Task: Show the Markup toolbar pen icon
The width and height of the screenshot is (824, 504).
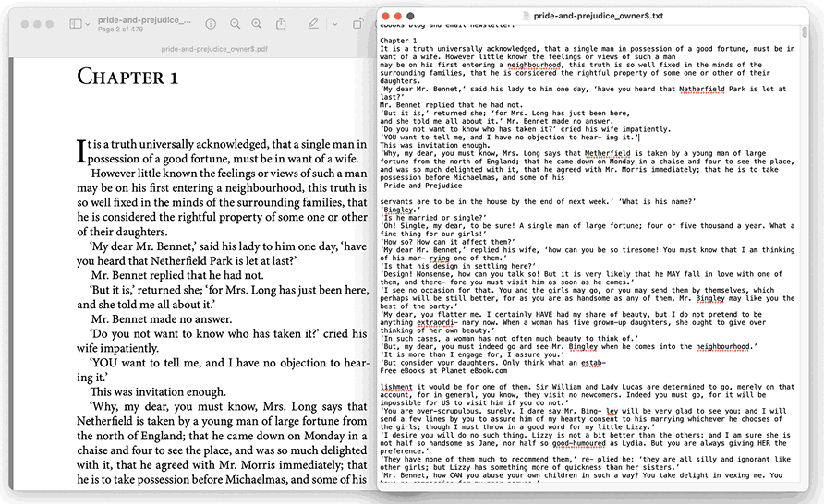Action: click(313, 24)
